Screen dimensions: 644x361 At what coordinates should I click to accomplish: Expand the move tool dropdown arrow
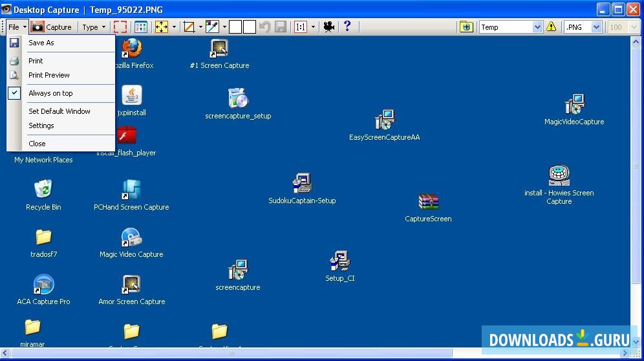pyautogui.click(x=174, y=27)
